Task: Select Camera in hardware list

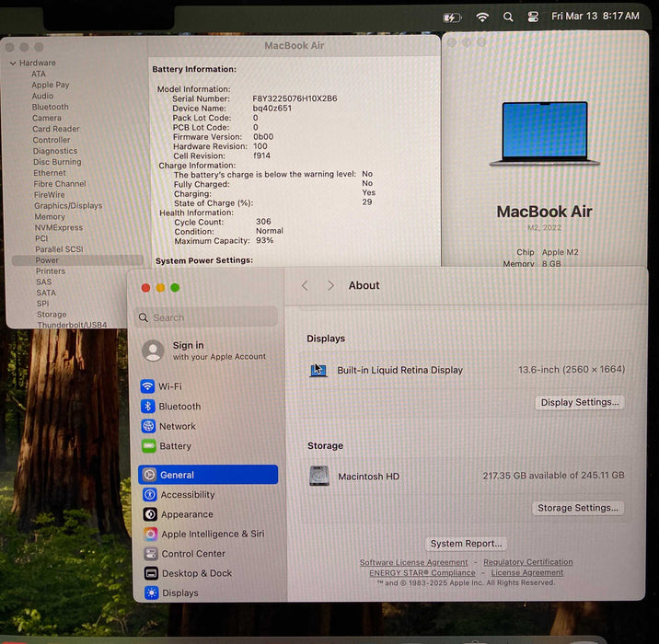Action: 47,118
